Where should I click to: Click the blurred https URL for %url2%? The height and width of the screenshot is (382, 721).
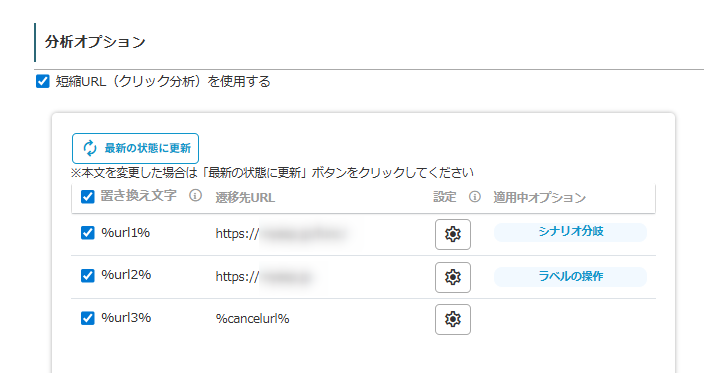(x=263, y=277)
